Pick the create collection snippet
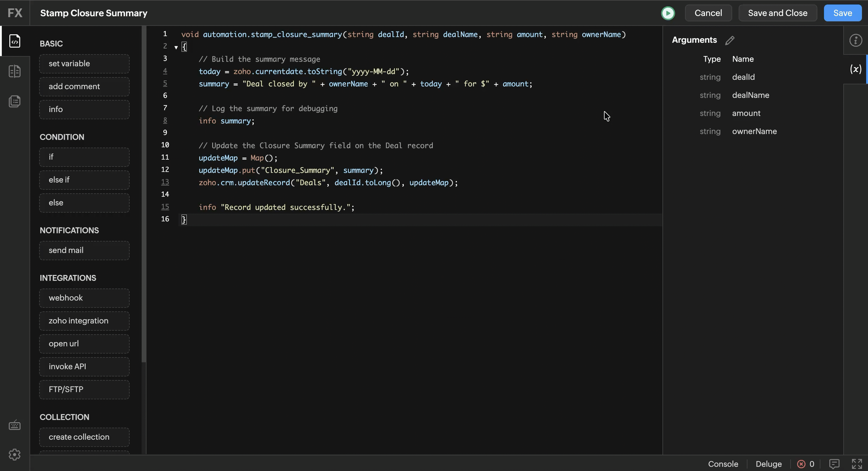 pyautogui.click(x=84, y=437)
